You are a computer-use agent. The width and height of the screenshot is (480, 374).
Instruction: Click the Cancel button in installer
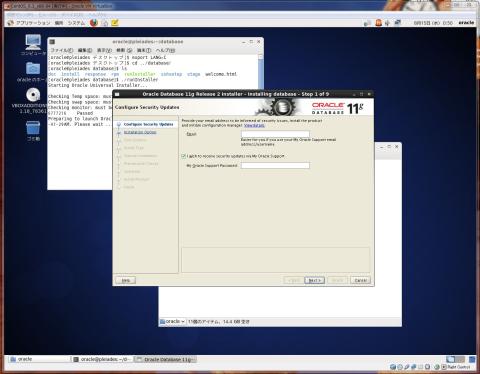point(361,280)
